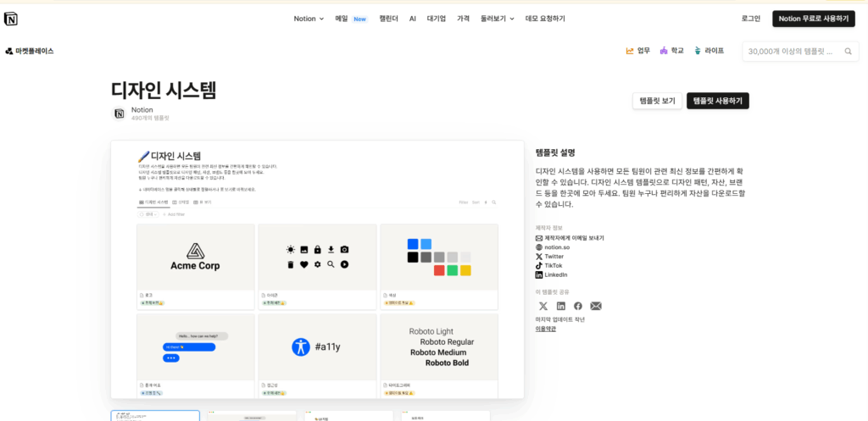Open the notion.so website link

click(x=557, y=247)
